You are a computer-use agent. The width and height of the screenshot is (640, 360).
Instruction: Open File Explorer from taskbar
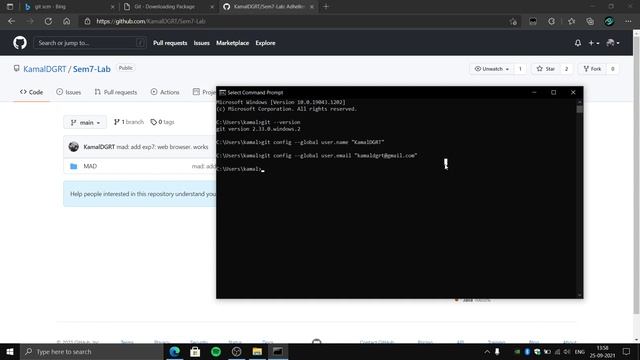[257, 351]
